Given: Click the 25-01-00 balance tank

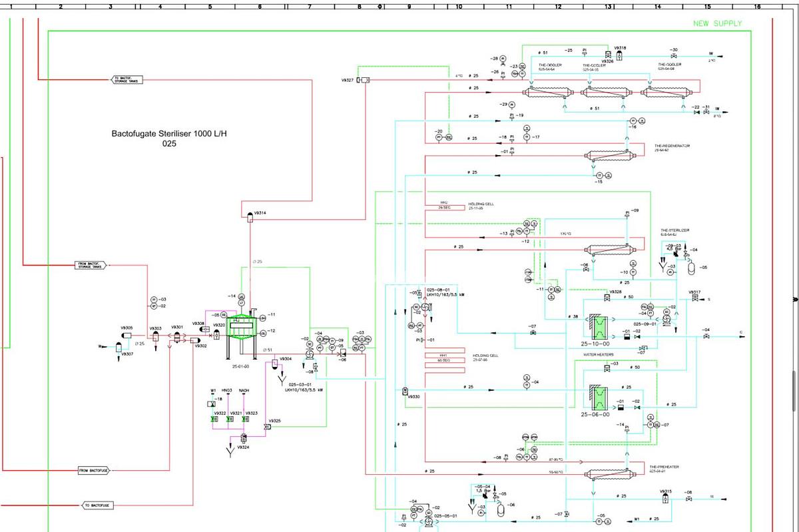Looking at the screenshot, I should 240,326.
